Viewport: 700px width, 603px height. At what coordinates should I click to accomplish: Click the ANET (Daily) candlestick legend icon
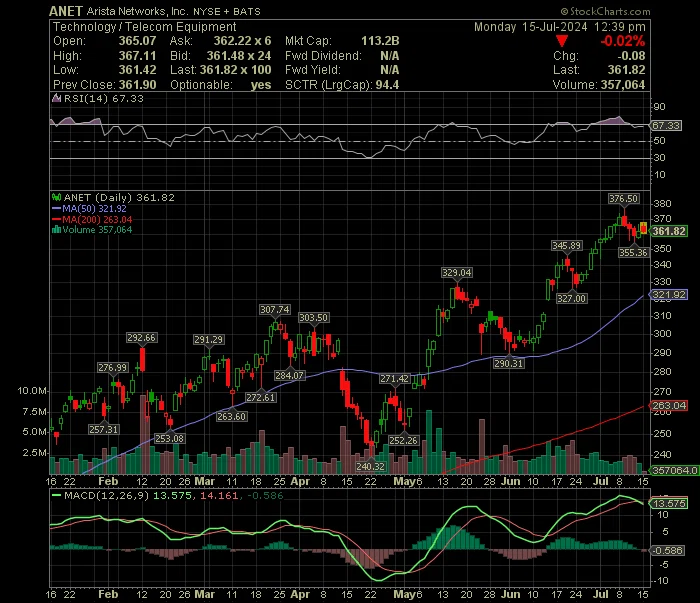click(x=57, y=197)
